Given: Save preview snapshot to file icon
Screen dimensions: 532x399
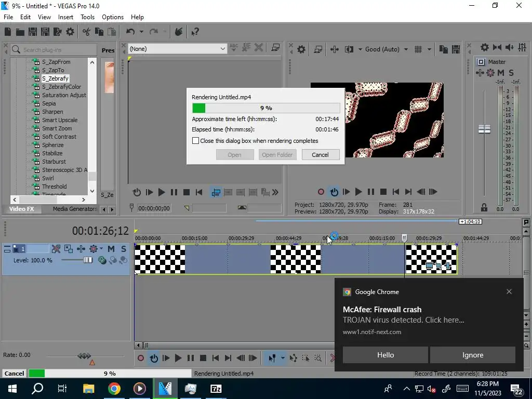Looking at the screenshot, I should pos(456,49).
